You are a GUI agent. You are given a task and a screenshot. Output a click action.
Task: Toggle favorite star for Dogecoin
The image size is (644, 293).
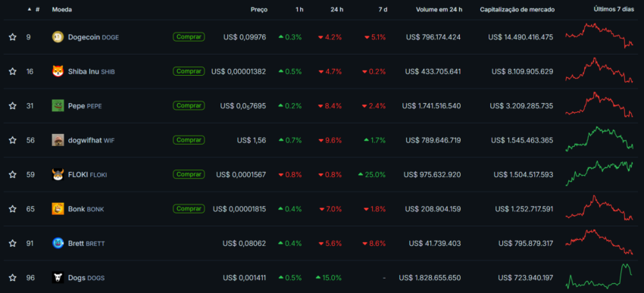tap(13, 37)
